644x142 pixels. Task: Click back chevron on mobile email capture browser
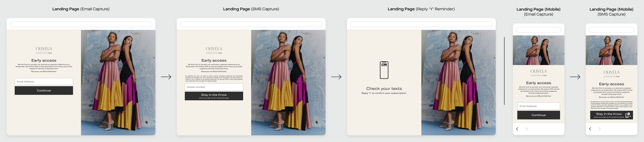tap(517, 129)
